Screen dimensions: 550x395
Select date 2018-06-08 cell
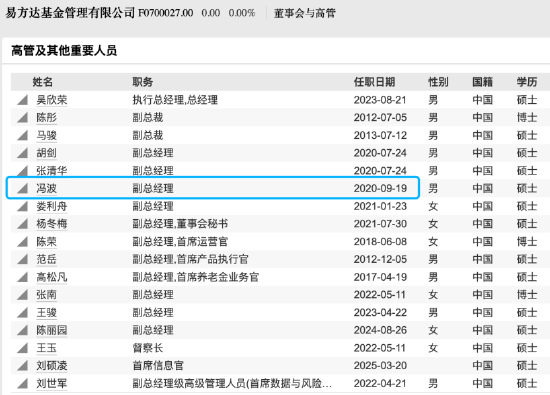point(380,242)
